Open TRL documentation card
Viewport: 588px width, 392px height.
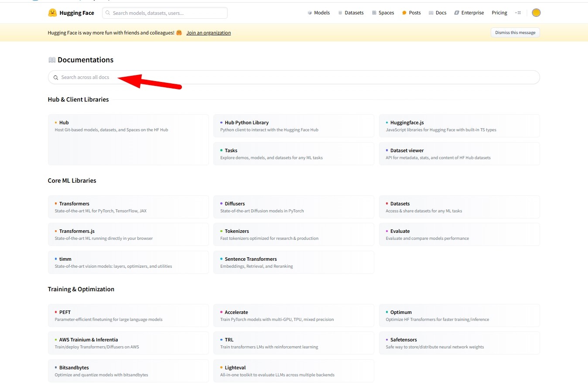pos(294,343)
